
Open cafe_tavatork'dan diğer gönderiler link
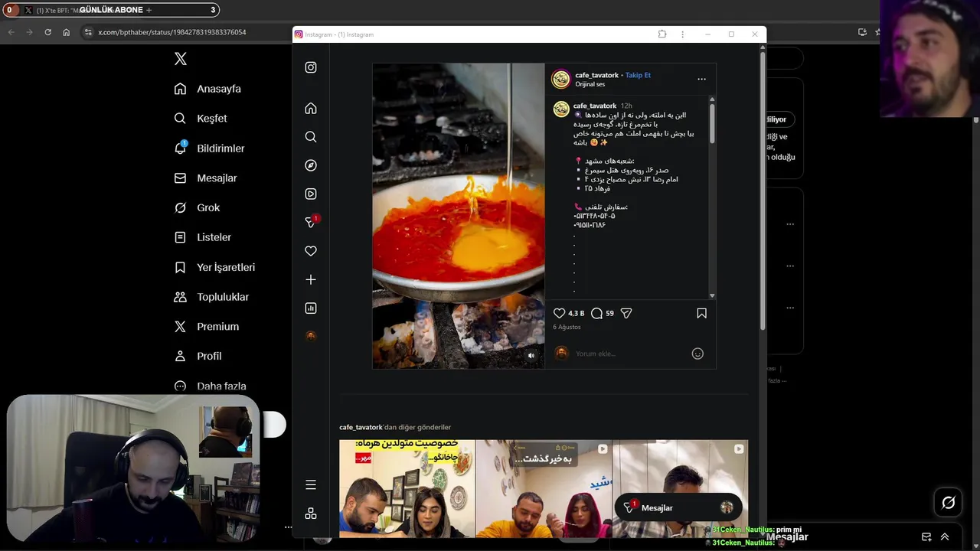click(x=395, y=427)
